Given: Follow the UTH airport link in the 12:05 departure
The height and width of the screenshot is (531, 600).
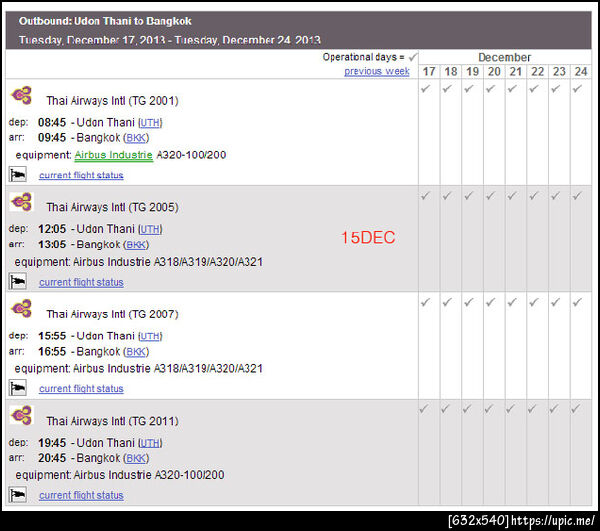Looking at the screenshot, I should 150,230.
